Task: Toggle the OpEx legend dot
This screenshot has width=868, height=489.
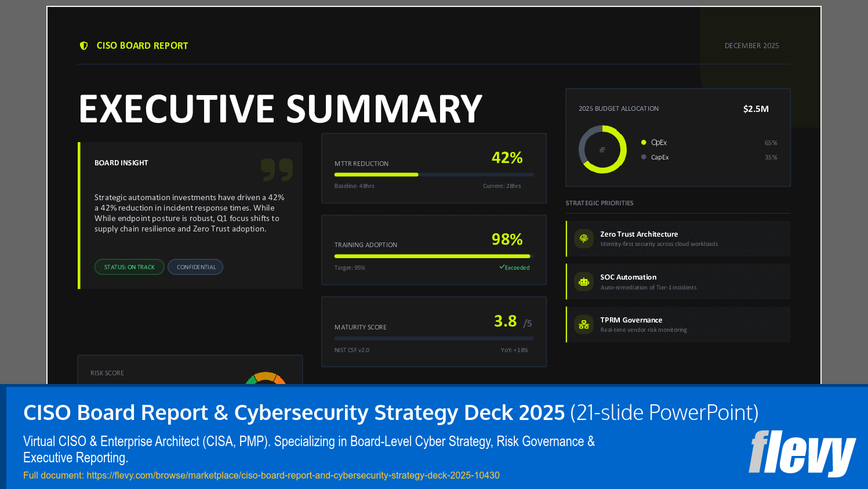Action: tap(644, 142)
